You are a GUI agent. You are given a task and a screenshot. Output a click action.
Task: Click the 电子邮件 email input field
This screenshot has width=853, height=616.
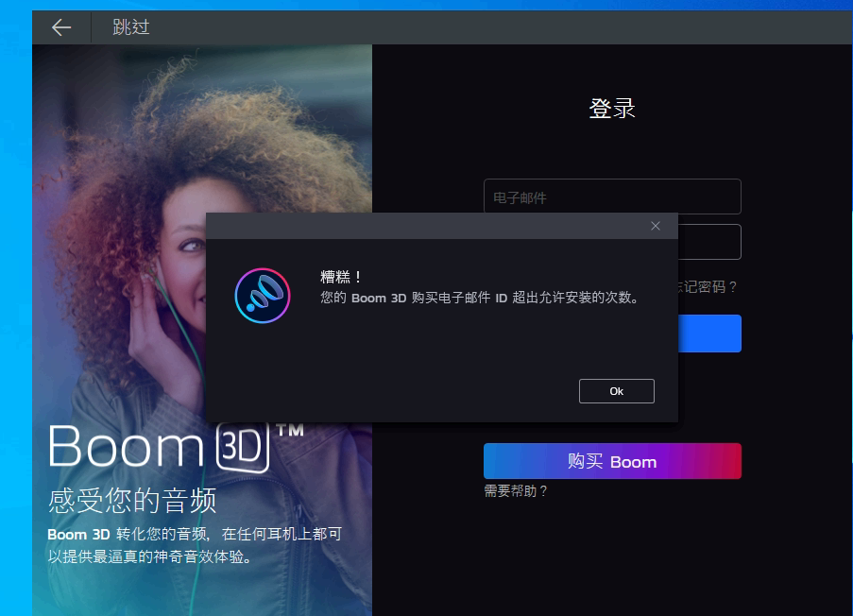point(612,196)
